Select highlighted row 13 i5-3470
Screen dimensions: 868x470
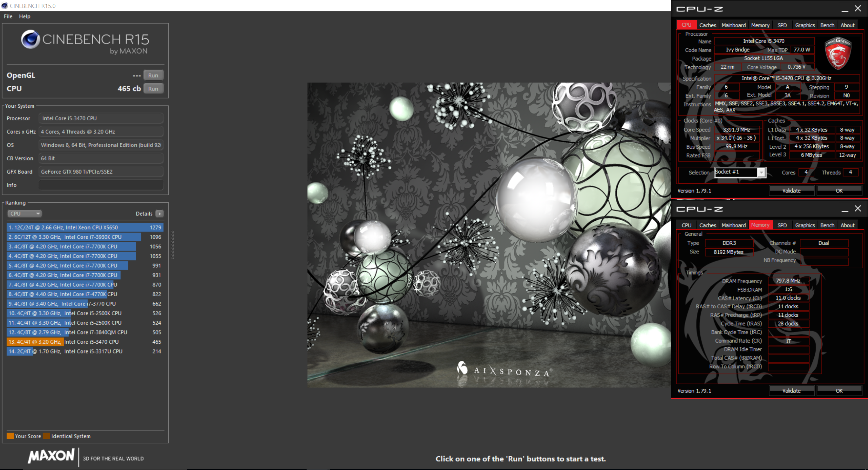(x=85, y=342)
